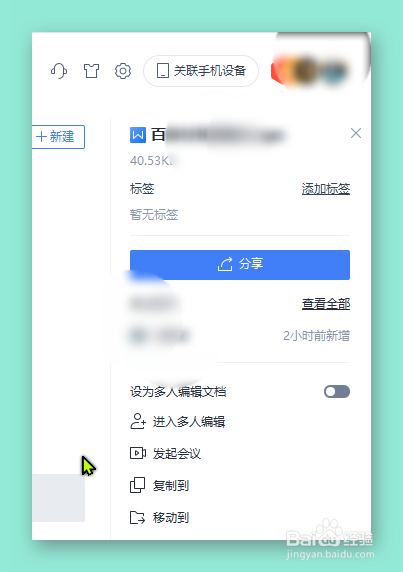Close the file details panel
Image resolution: width=403 pixels, height=572 pixels.
coord(356,133)
